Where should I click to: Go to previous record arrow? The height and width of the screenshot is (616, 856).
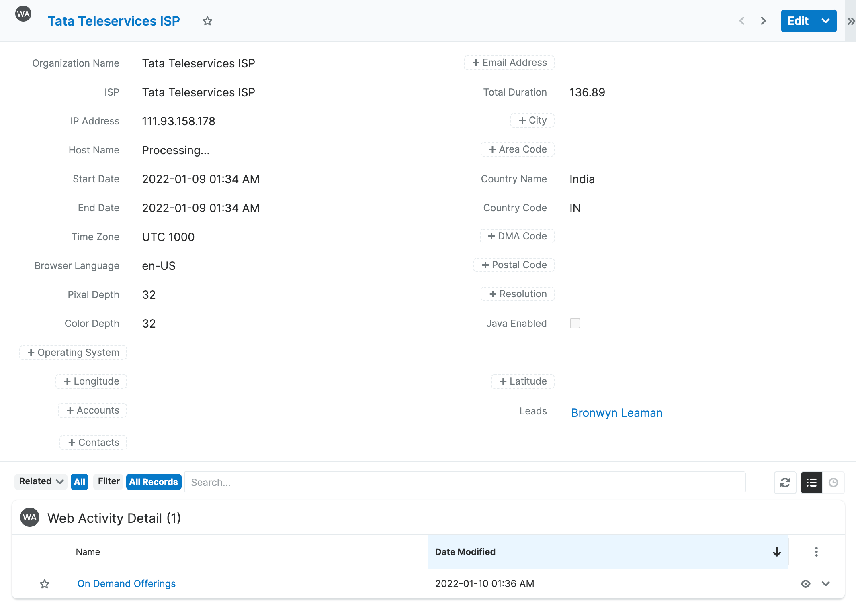pos(742,21)
